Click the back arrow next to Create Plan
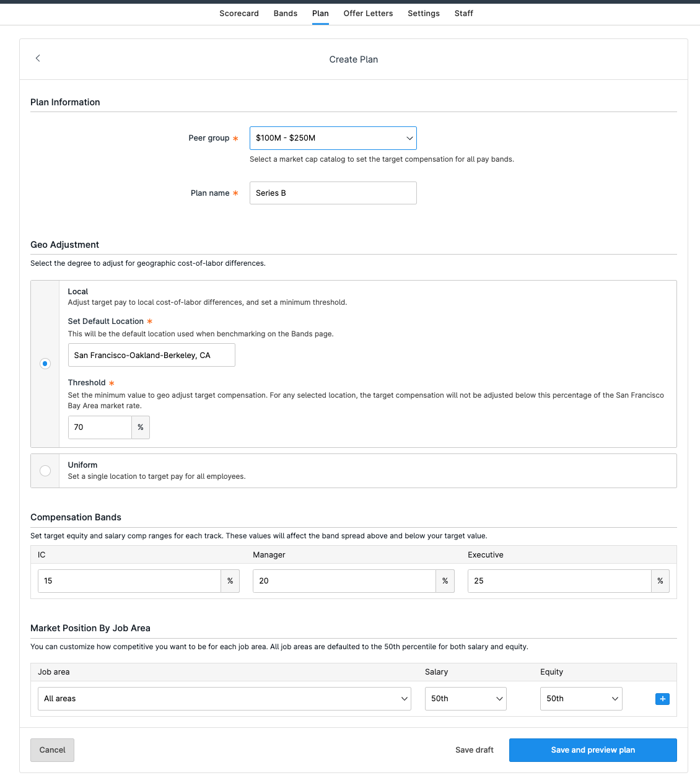Image resolution: width=700 pixels, height=783 pixels. [x=38, y=58]
